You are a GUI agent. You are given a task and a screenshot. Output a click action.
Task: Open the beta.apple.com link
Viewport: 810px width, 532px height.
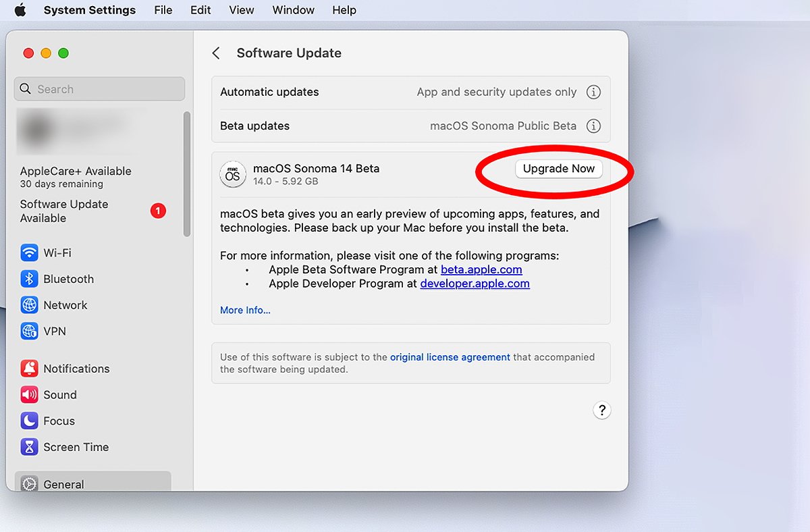(481, 269)
